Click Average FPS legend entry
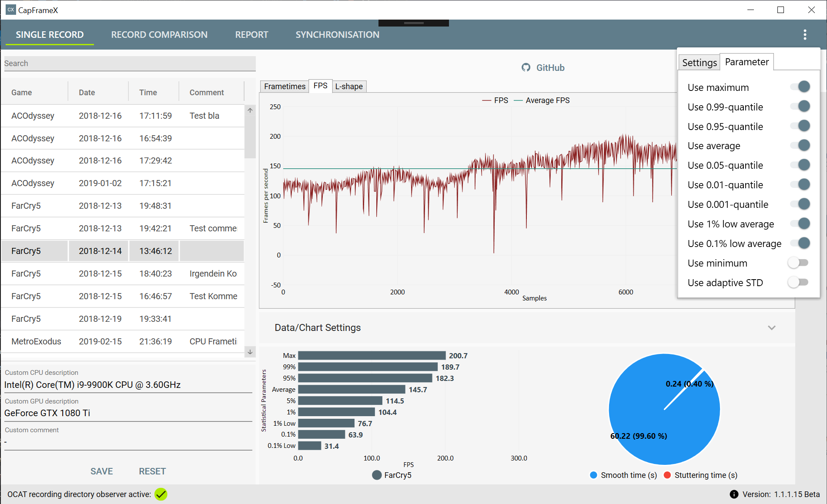 click(542, 100)
